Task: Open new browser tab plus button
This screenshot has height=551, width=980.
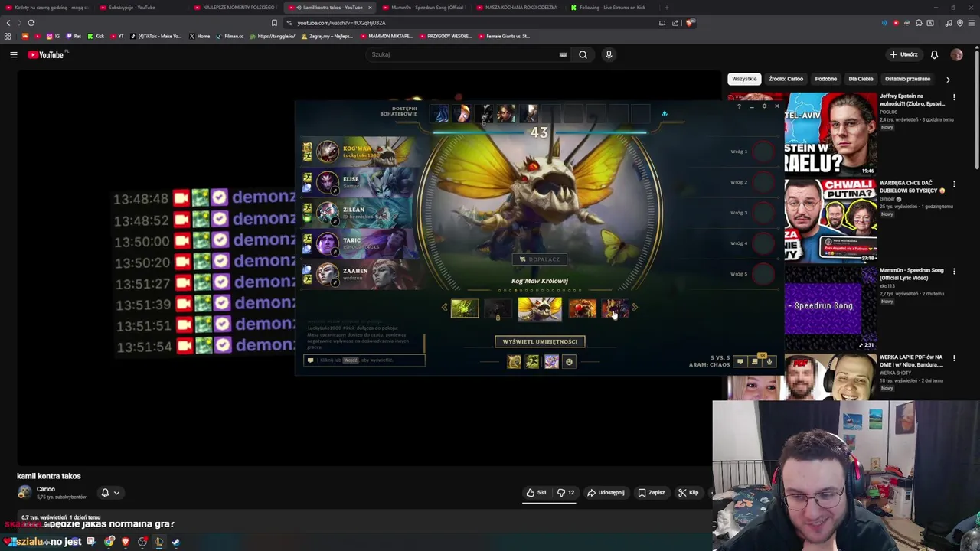Action: click(666, 8)
